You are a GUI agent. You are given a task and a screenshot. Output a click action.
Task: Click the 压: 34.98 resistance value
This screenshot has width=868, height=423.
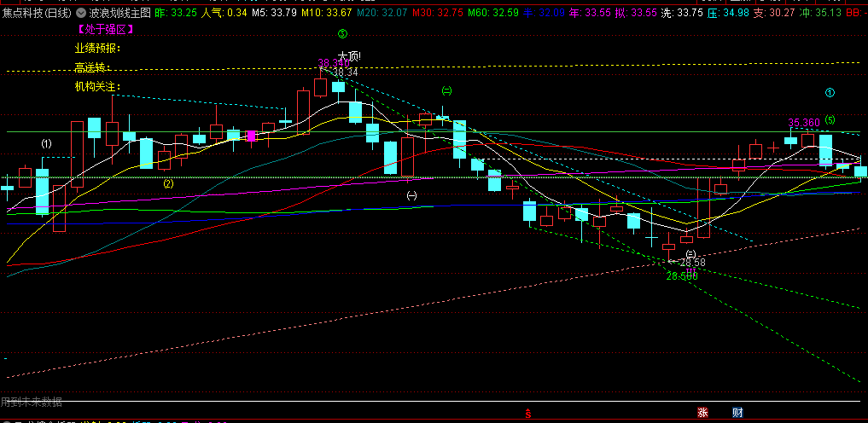(x=728, y=12)
